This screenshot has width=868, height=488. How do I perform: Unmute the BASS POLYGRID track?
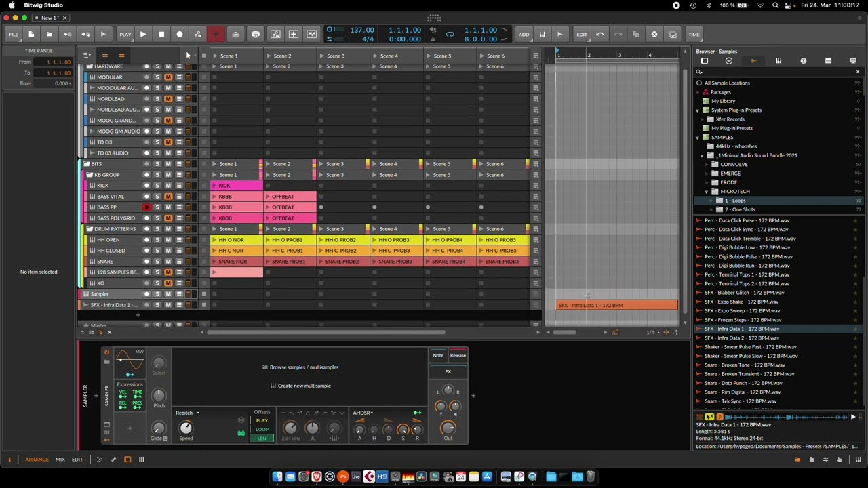click(168, 218)
